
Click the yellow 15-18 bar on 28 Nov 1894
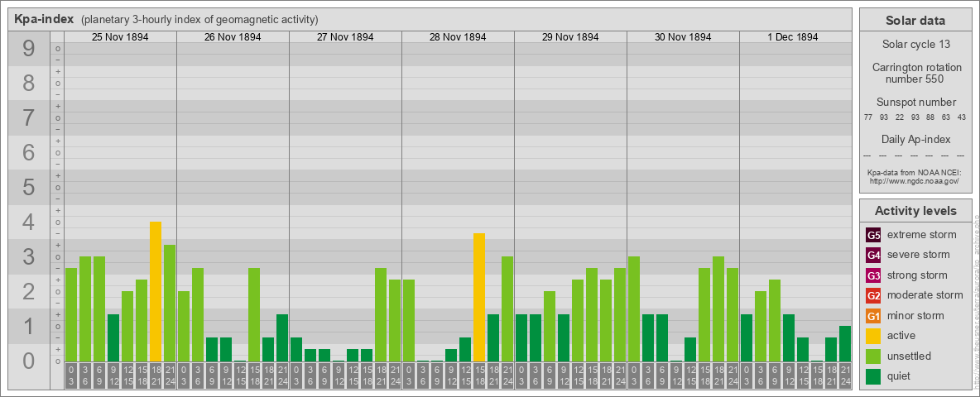pos(479,297)
